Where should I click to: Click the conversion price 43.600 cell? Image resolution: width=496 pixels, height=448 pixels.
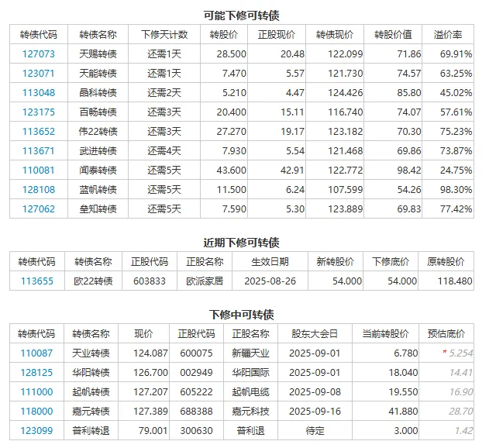pos(224,171)
